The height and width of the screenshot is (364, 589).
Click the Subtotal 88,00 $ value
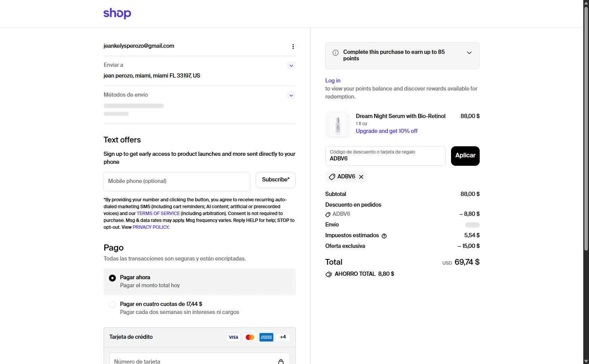coord(470,194)
